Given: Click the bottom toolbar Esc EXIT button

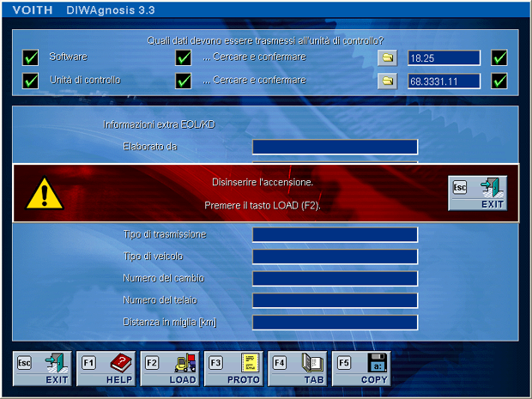Looking at the screenshot, I should point(42,368).
